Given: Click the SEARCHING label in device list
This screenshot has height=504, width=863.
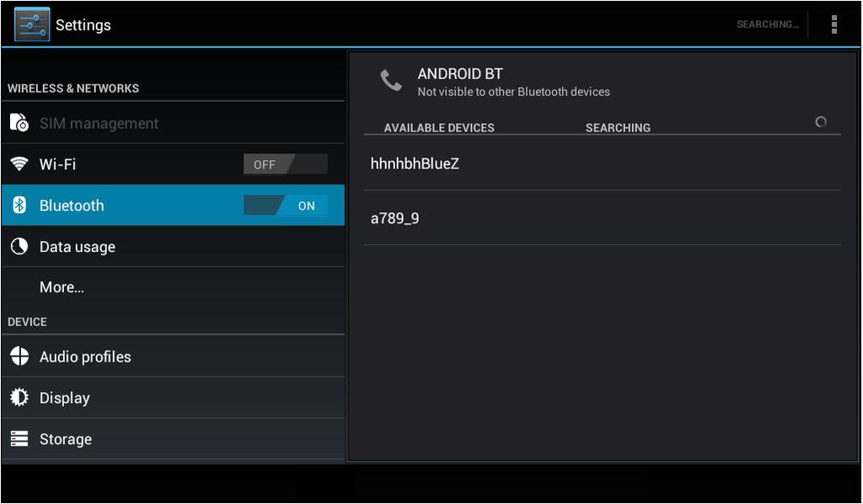Looking at the screenshot, I should click(618, 127).
